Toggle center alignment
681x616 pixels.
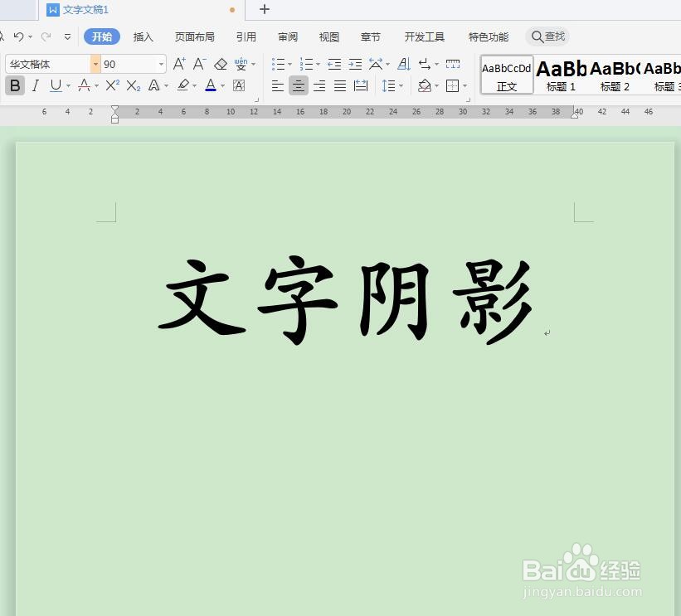point(299,85)
